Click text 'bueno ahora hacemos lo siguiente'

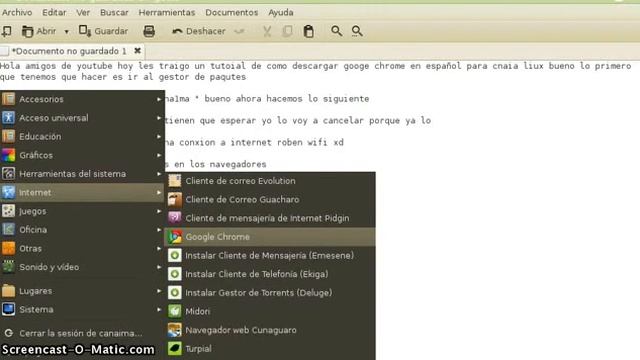click(x=287, y=98)
